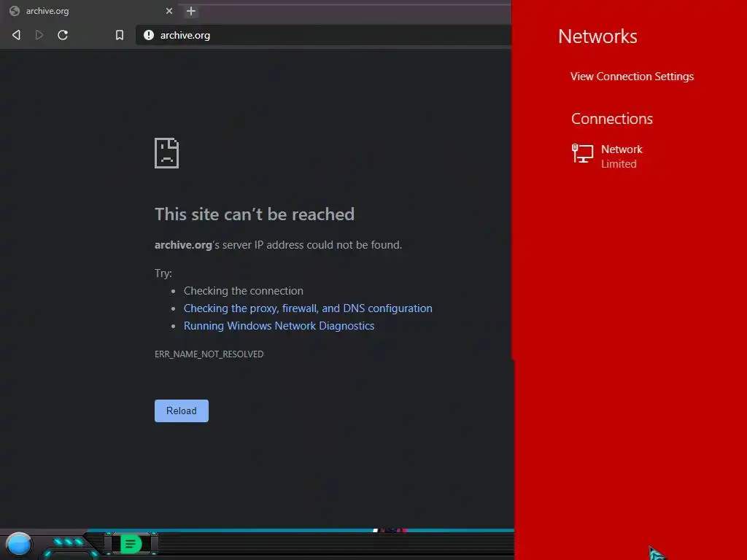This screenshot has width=747, height=560.
Task: Open a new browser tab
Action: tap(191, 11)
